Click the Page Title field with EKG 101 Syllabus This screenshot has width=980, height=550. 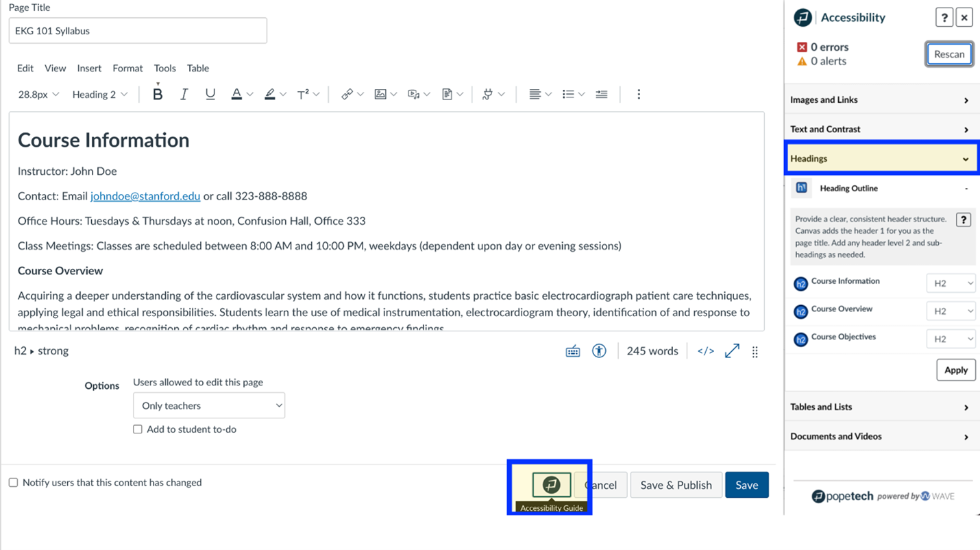(x=138, y=31)
